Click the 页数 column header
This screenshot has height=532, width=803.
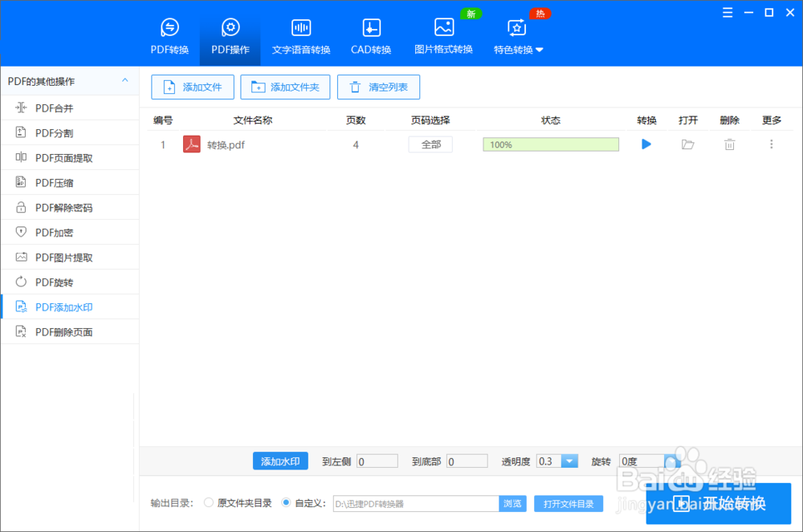[x=356, y=120]
